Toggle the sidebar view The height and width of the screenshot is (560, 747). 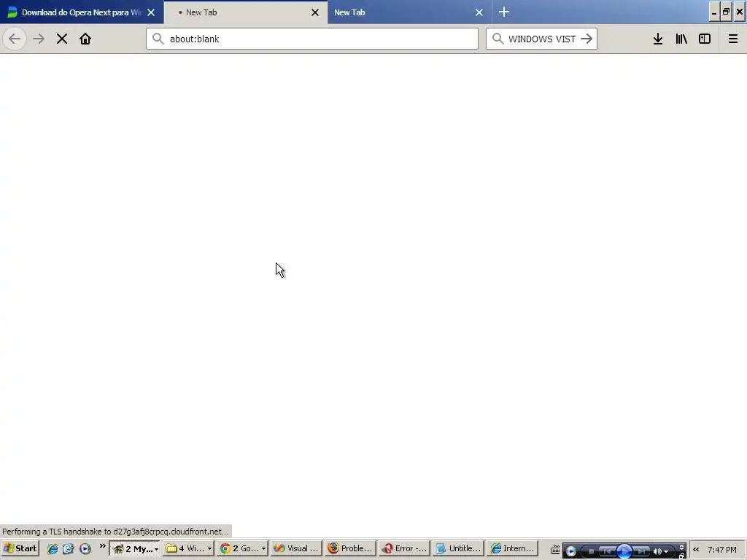705,39
